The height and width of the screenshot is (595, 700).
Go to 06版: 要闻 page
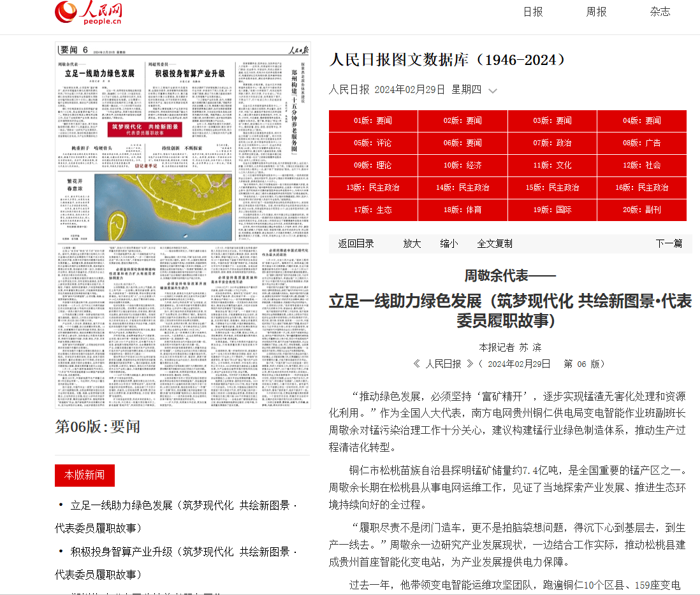click(x=463, y=143)
